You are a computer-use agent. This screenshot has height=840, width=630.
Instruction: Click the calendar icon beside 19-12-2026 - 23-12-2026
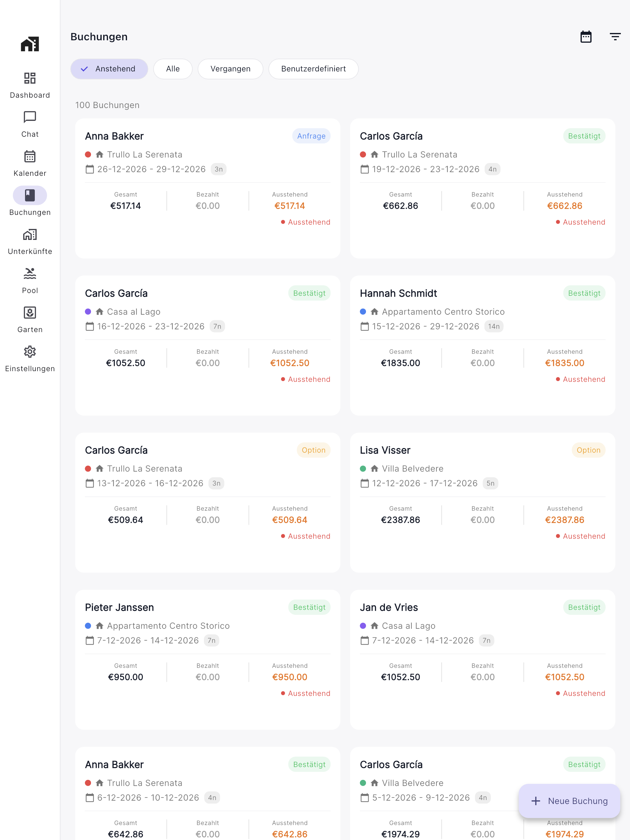pos(364,169)
